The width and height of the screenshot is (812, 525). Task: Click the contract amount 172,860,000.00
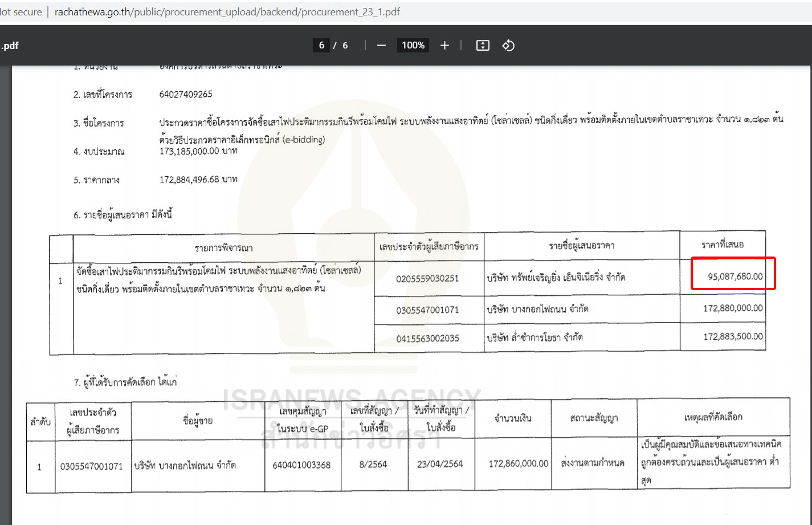518,464
